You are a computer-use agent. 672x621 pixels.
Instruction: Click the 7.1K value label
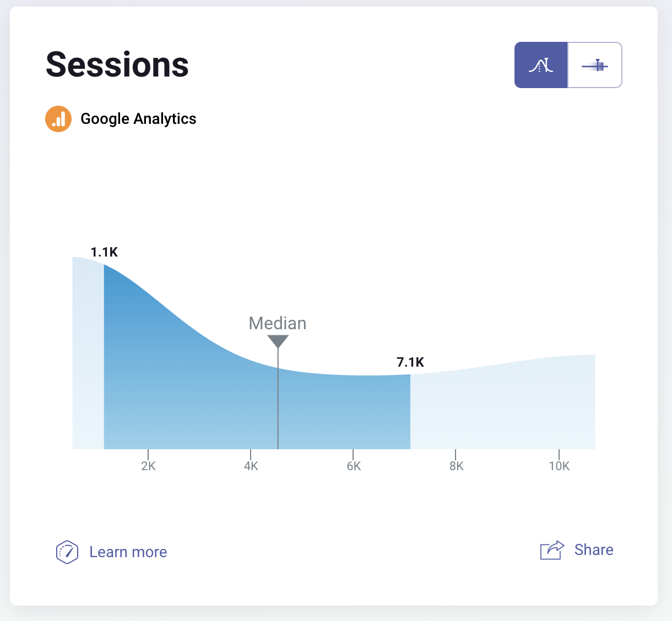410,362
